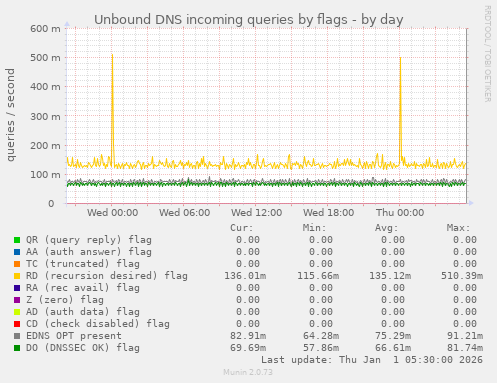Click the 'Thu 00:00' x-axis label
Viewport: 497px width, 383px height.
400,213
